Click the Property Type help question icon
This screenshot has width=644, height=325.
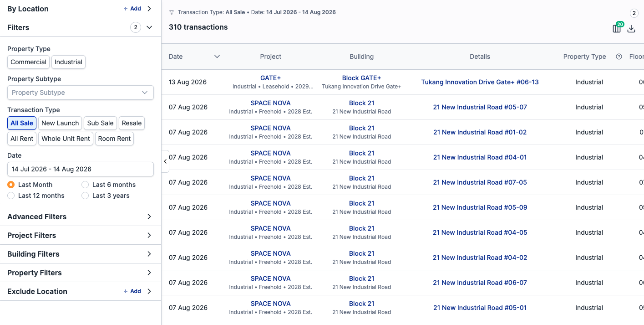point(619,57)
